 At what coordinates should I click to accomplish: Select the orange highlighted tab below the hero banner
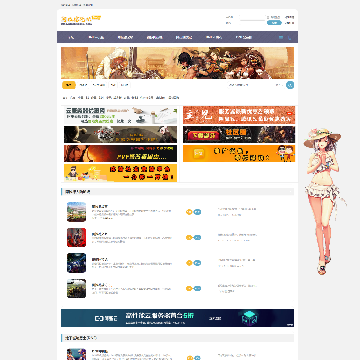[x=69, y=85]
